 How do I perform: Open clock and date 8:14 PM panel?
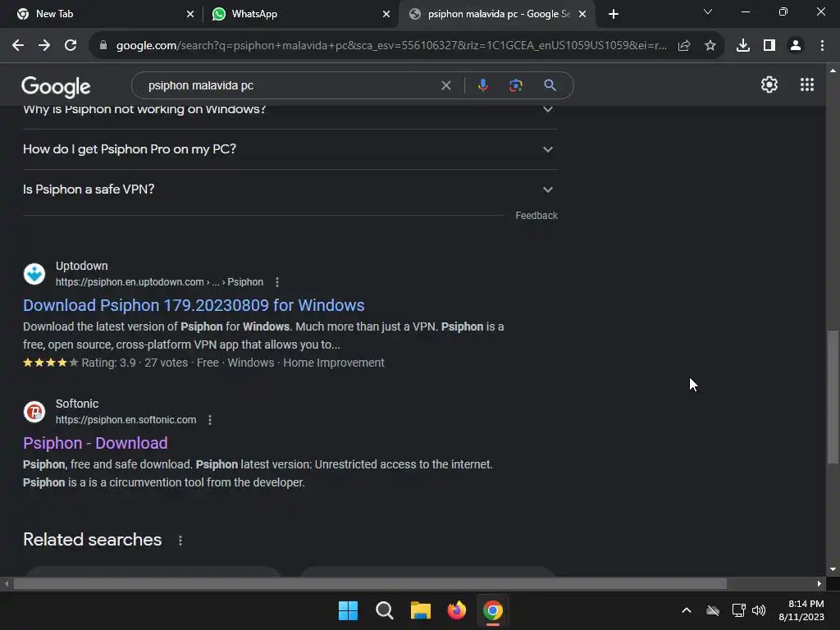(801, 610)
